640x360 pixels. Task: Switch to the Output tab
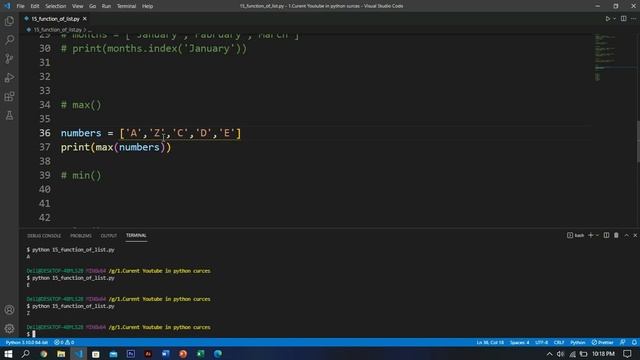[x=109, y=236]
